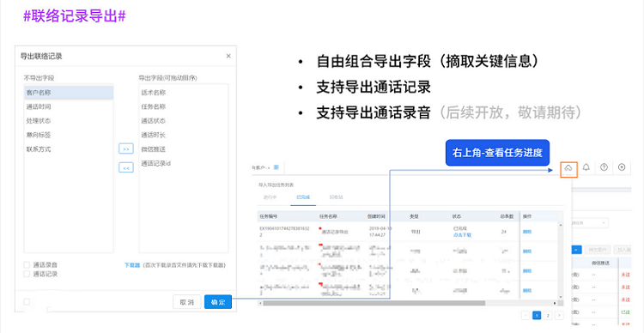The height and width of the screenshot is (333, 644).
Task: Click the circled plus icon in top bar
Action: [622, 167]
